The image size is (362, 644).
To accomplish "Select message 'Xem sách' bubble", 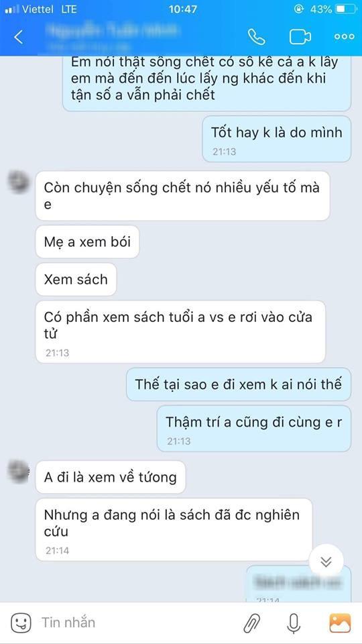I will (x=76, y=279).
